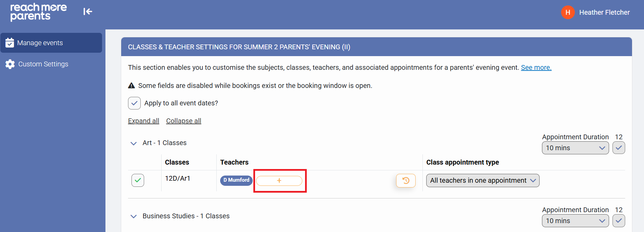Click the Heather Fletcher avatar icon
Screen dimensions: 644x232
[x=568, y=13]
